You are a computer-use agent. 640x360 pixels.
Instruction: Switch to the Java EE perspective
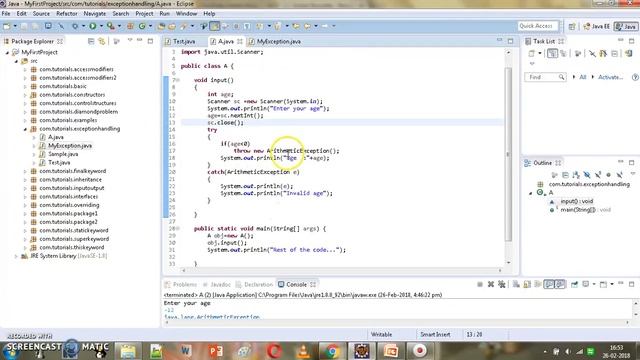coord(596,26)
